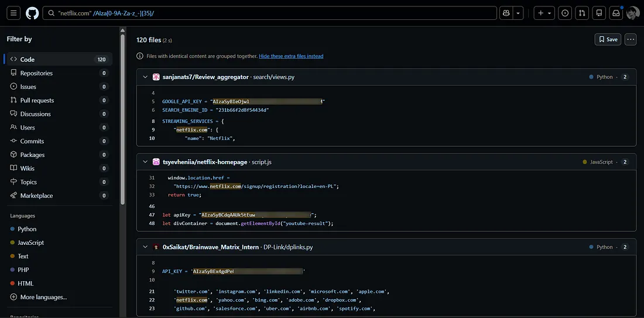Click the STREAMING_SERVICES code line
The height and width of the screenshot is (318, 644).
click(193, 121)
